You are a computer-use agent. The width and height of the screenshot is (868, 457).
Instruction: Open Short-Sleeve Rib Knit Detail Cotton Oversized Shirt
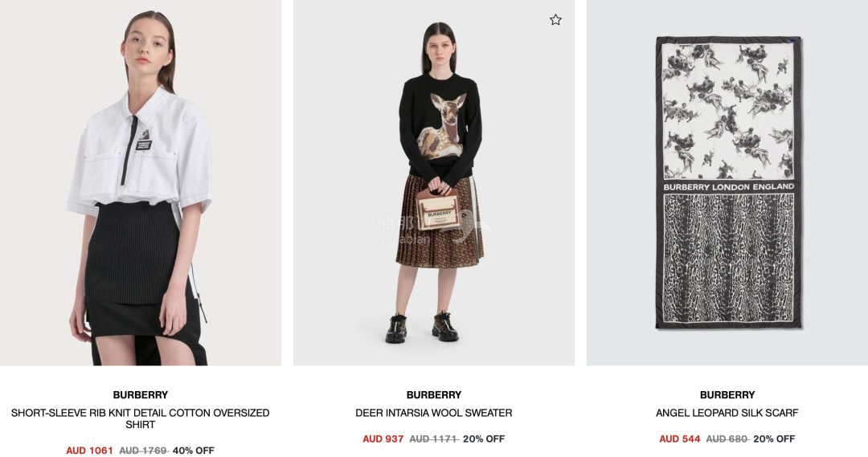140,418
